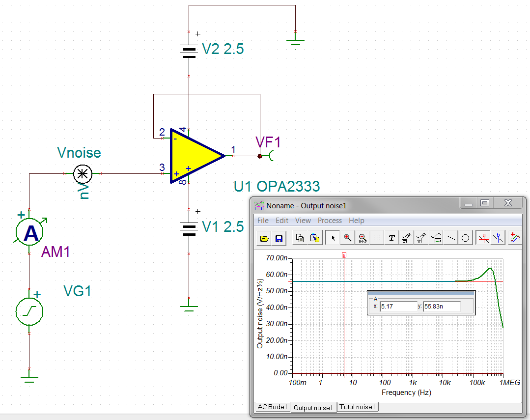Image resolution: width=530 pixels, height=420 pixels.
Task: Activate the zoom-in magnifier tool
Action: (347, 238)
